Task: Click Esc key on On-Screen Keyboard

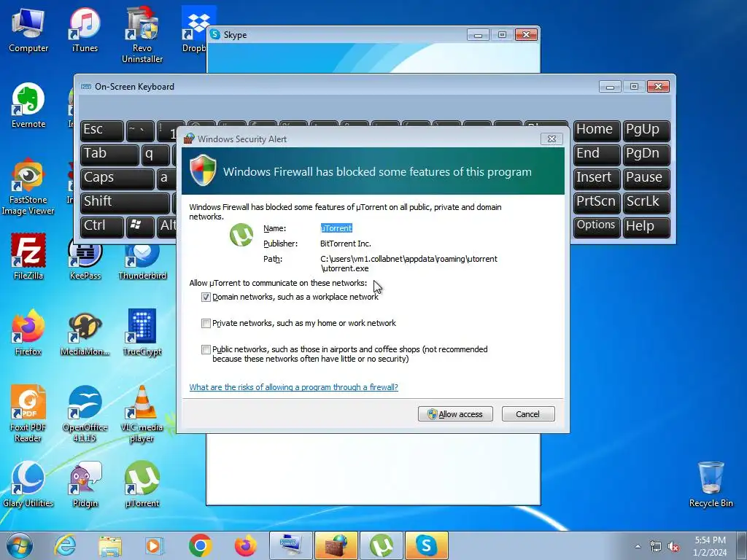Action: [x=102, y=131]
